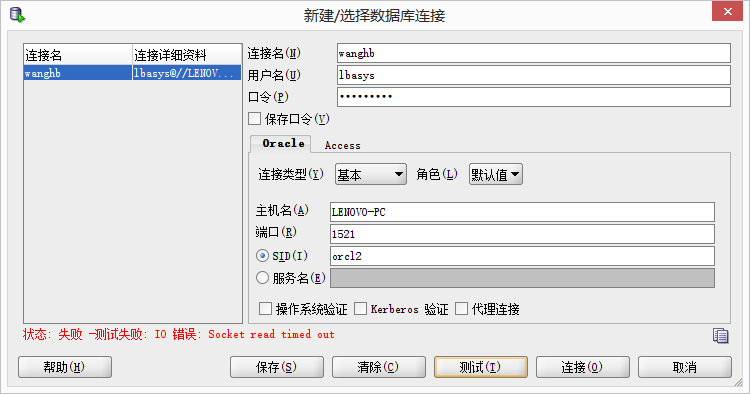The width and height of the screenshot is (750, 394).
Task: Focus the 连接名 input field
Action: [534, 53]
